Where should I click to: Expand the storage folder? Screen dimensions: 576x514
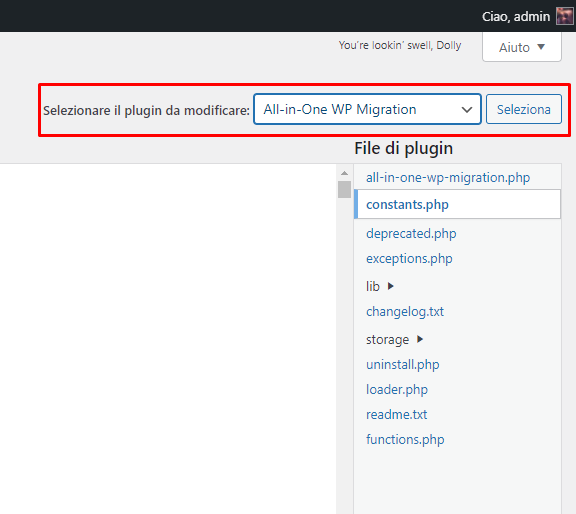click(395, 339)
